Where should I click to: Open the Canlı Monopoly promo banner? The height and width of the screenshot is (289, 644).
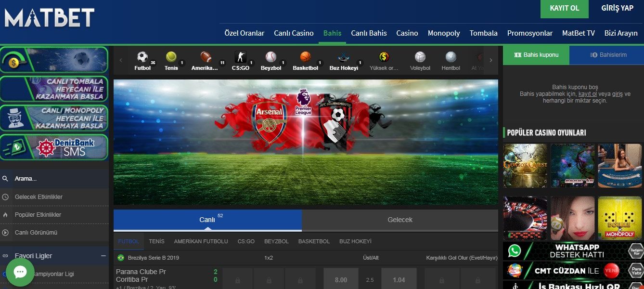pos(54,118)
